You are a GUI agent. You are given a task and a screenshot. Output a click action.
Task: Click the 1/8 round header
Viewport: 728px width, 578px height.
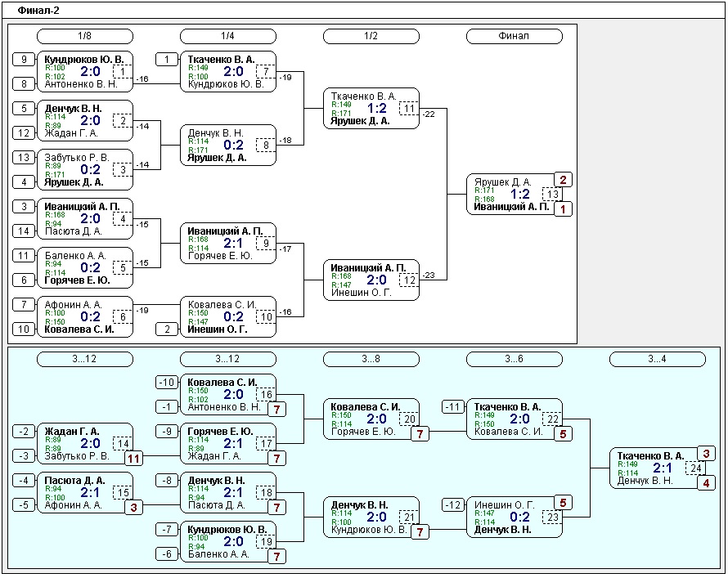click(x=85, y=36)
